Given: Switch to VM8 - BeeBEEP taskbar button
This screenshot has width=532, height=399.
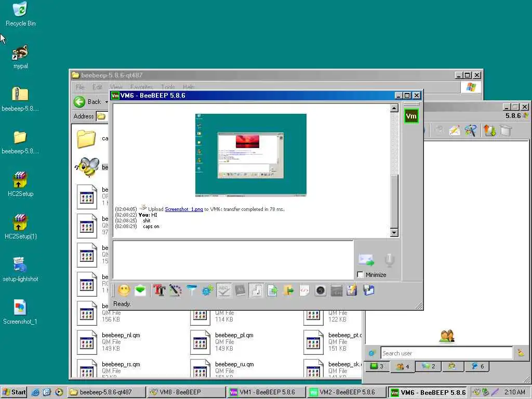Looking at the screenshot, I should click(x=186, y=392).
